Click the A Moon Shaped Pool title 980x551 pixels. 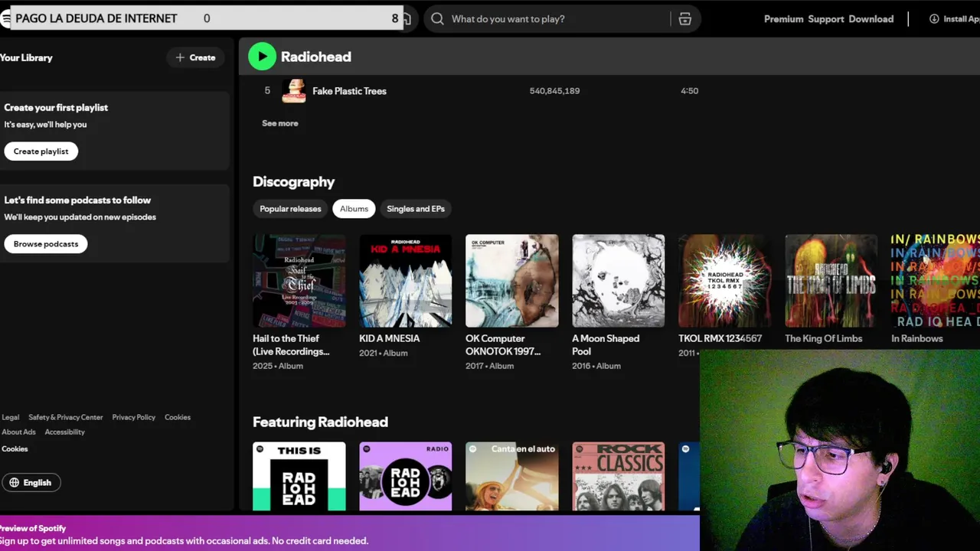point(606,345)
